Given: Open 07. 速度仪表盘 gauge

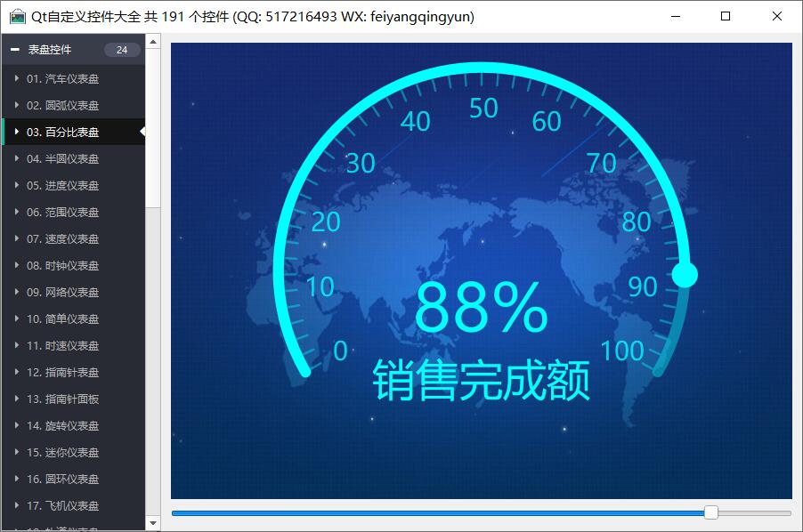Looking at the screenshot, I should click(x=62, y=239).
